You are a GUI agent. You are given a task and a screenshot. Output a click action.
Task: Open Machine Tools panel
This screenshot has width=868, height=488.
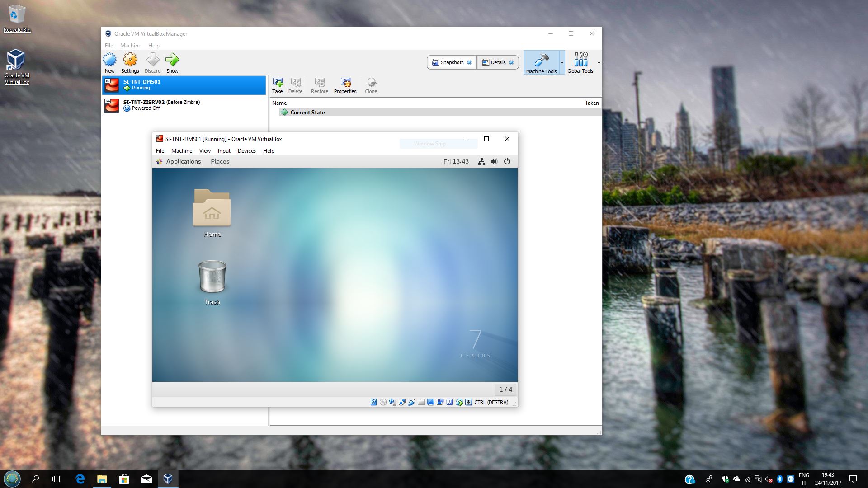[x=541, y=62]
